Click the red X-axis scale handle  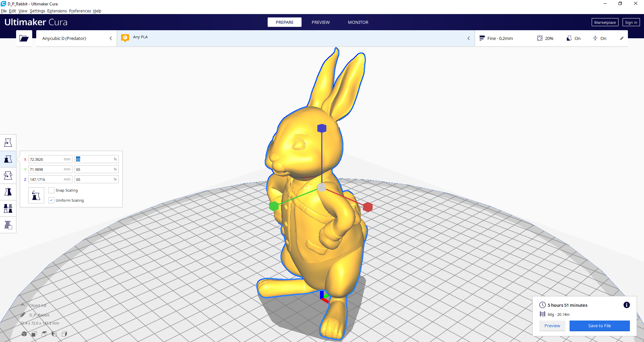[x=368, y=207]
